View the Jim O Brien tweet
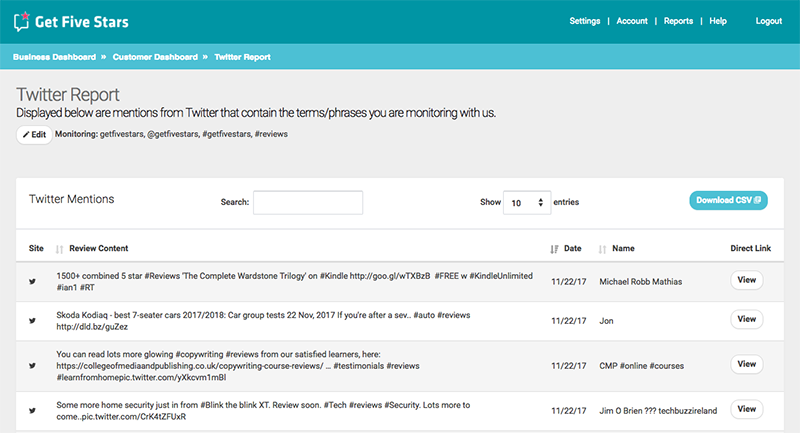800x433 pixels. 746,409
